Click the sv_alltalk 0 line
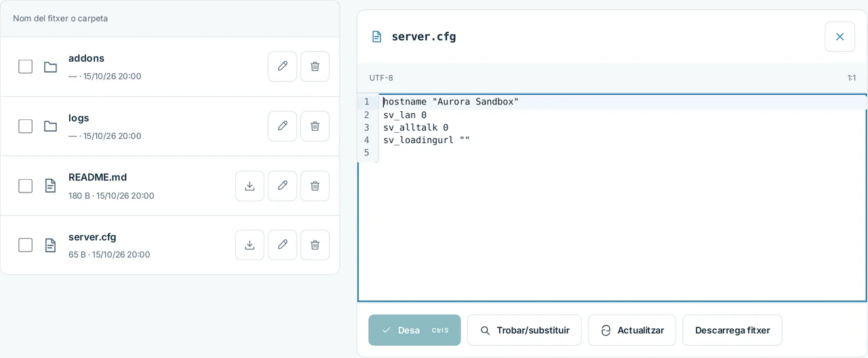Image resolution: width=868 pixels, height=358 pixels. coord(416,127)
